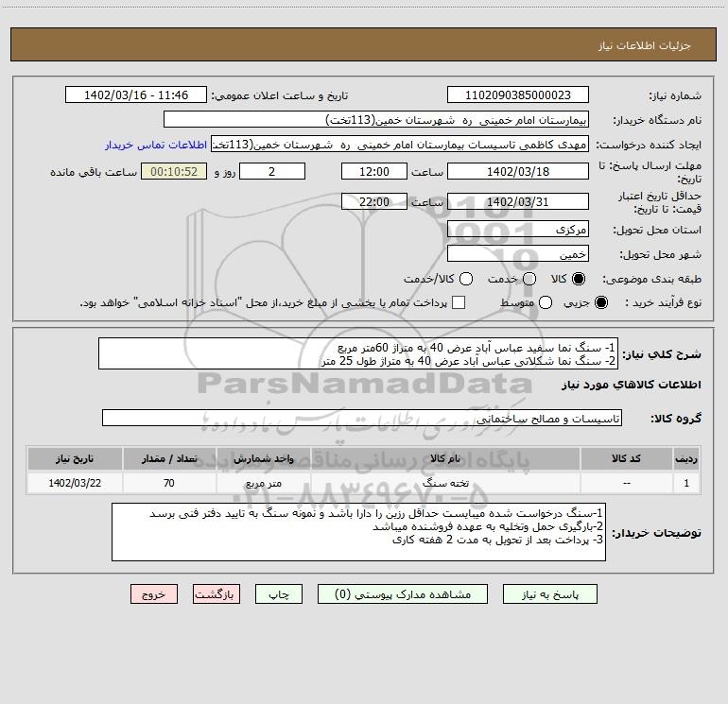Check the اسناد خزانه اسلامی payment checkbox
This screenshot has width=728, height=704.
tap(459, 302)
